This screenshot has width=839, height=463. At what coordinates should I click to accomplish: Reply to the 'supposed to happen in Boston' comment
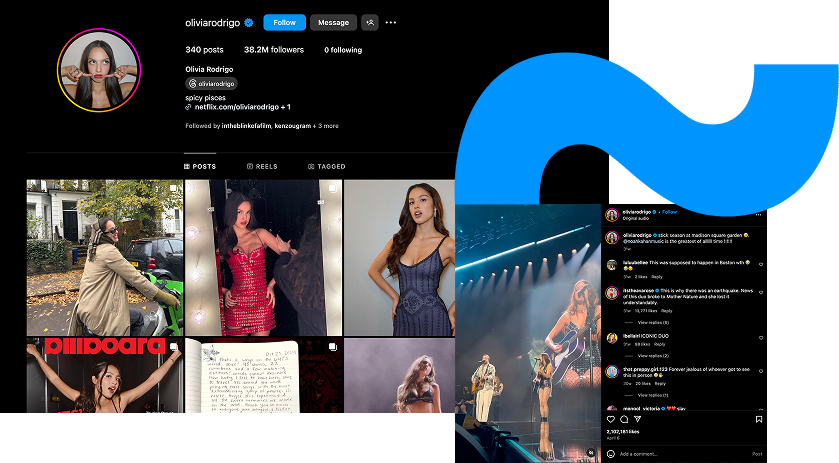(657, 277)
